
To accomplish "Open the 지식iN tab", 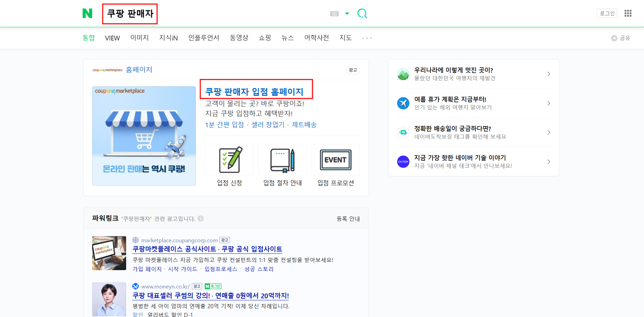I will pyautogui.click(x=168, y=38).
